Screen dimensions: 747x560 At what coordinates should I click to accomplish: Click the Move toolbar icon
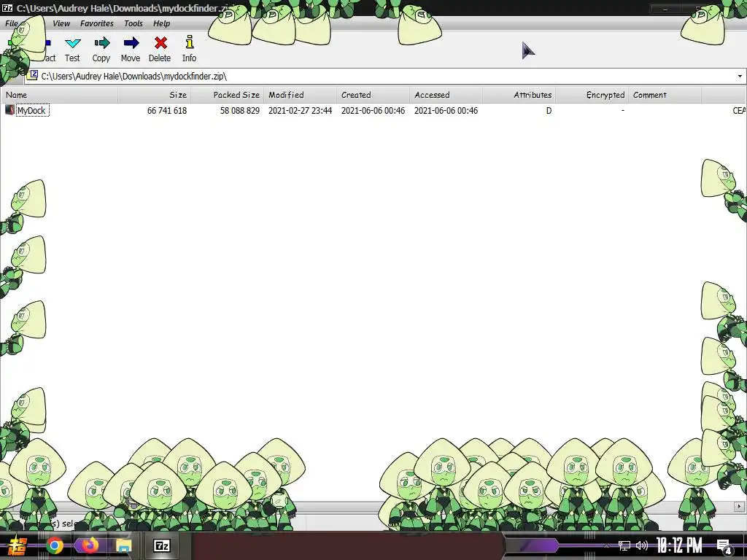131,43
